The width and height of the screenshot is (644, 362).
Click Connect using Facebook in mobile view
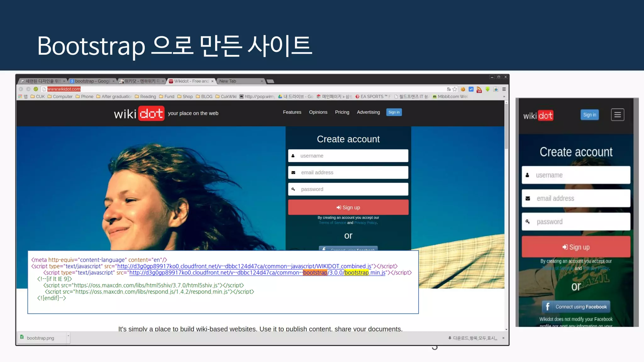click(576, 307)
